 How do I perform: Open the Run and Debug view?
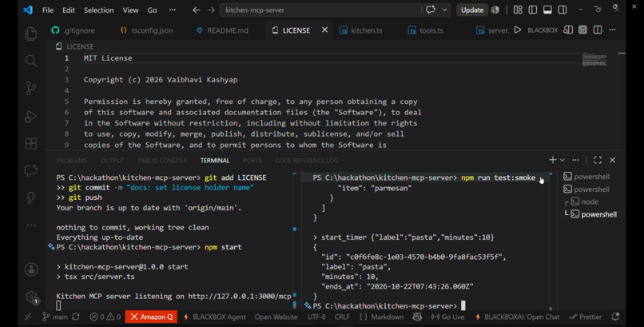coord(31,116)
